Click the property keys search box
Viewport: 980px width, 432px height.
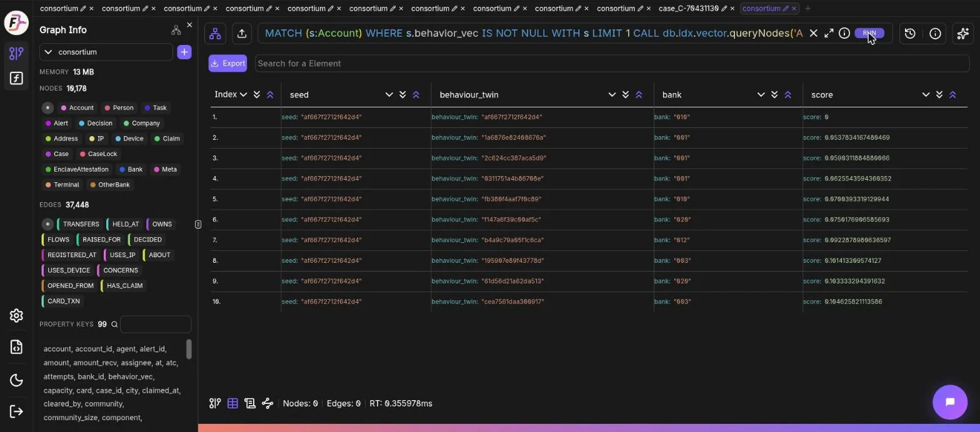[x=155, y=325]
